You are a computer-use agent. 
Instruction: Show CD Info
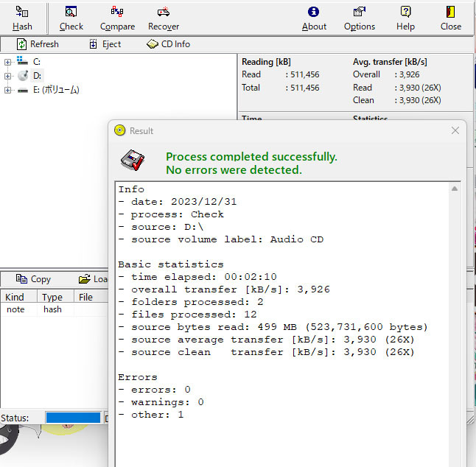(168, 44)
